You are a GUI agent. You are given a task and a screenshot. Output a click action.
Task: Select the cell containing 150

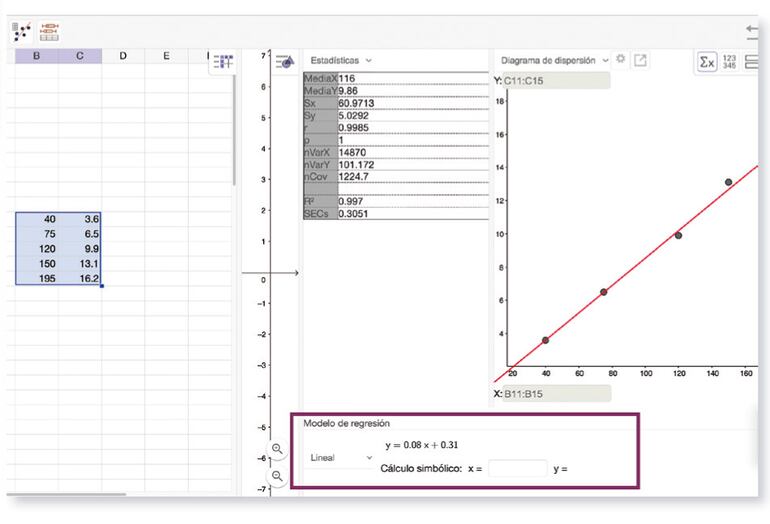37,263
